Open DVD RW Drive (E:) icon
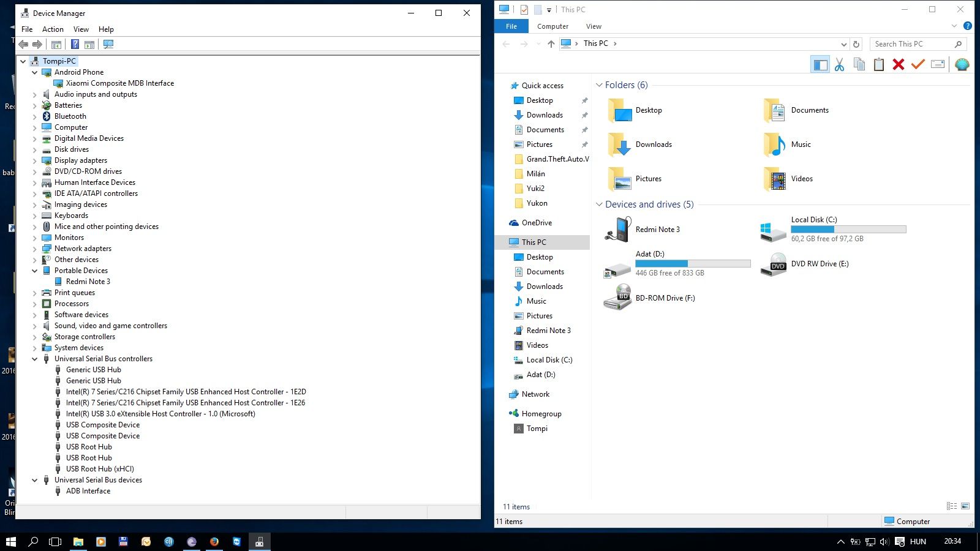Screen dimensions: 980x551 (x=774, y=264)
